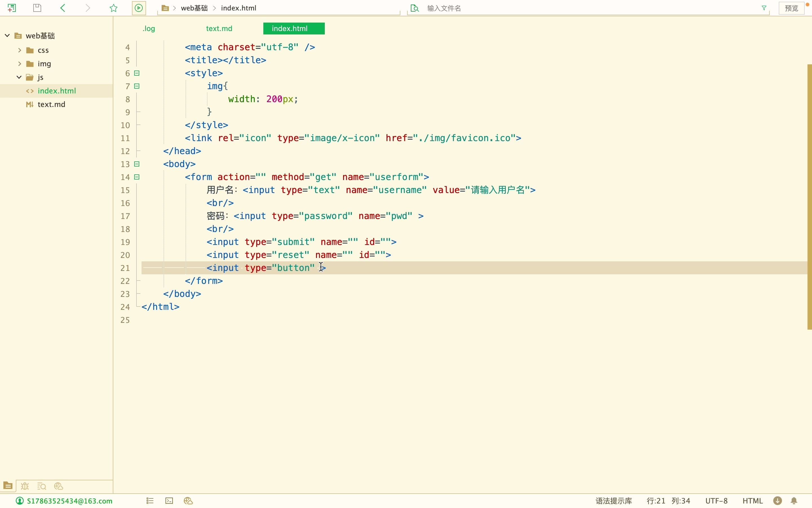Expand the css folder
812x508 pixels.
click(19, 50)
